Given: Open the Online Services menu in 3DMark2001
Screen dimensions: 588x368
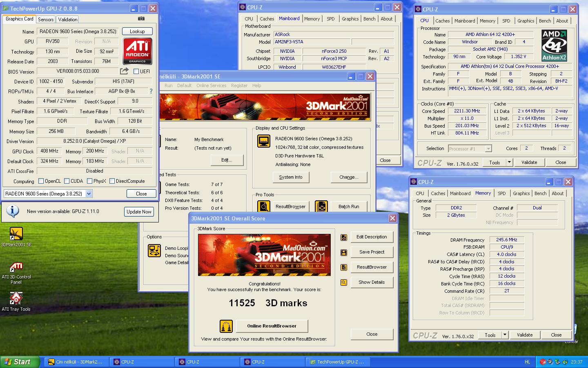Looking at the screenshot, I should coord(211,85).
